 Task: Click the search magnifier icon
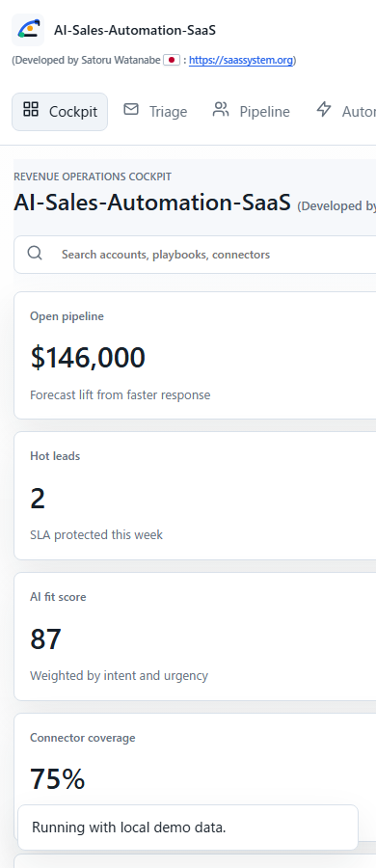[x=35, y=254]
